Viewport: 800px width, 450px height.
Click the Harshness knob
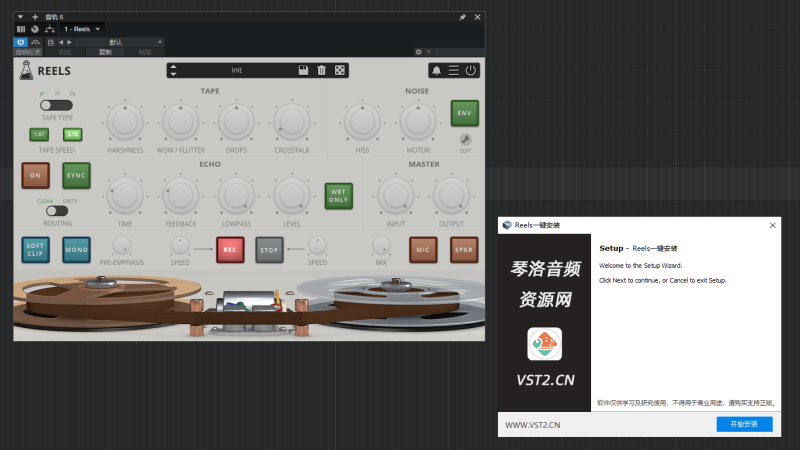(x=125, y=123)
